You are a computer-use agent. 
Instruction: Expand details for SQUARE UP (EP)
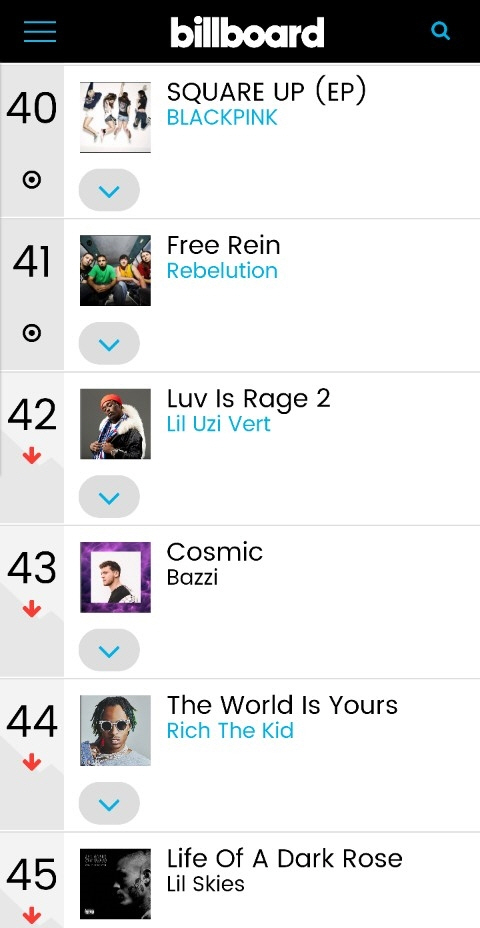[x=109, y=191]
